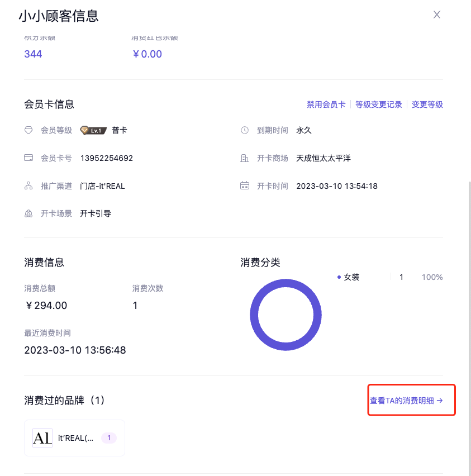This screenshot has width=471, height=476.
Task: Click the 会员卡号 card icon
Action: (28, 158)
